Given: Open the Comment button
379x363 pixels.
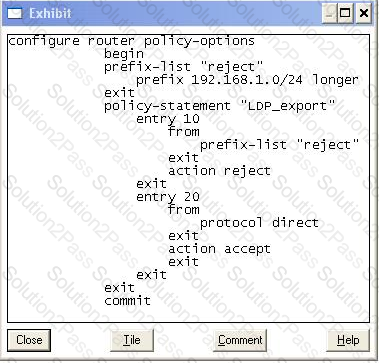Looking at the screenshot, I should pos(240,340).
